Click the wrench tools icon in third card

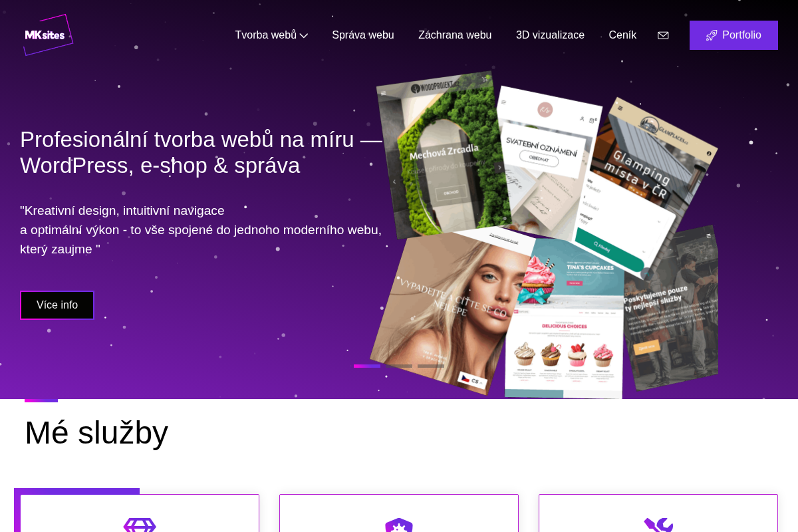(658, 525)
